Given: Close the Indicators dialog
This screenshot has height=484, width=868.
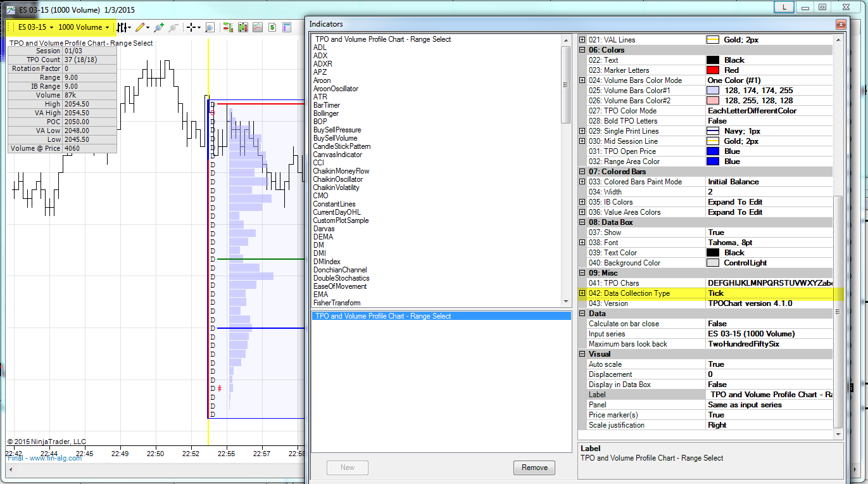Looking at the screenshot, I should (841, 24).
